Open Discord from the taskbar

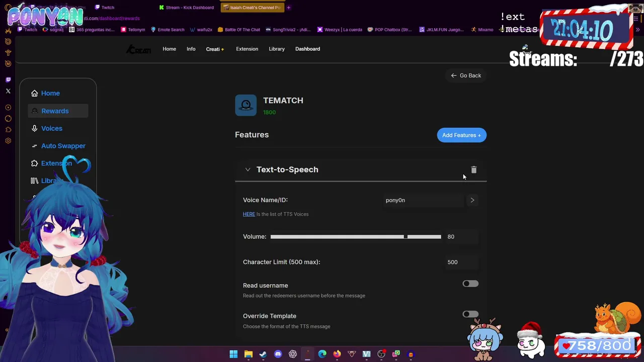tap(278, 354)
